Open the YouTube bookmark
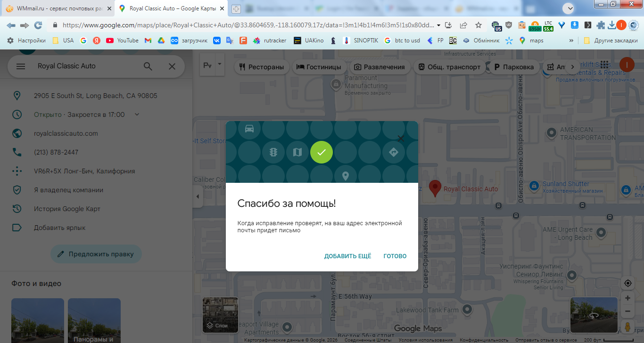The height and width of the screenshot is (343, 644). click(x=123, y=41)
